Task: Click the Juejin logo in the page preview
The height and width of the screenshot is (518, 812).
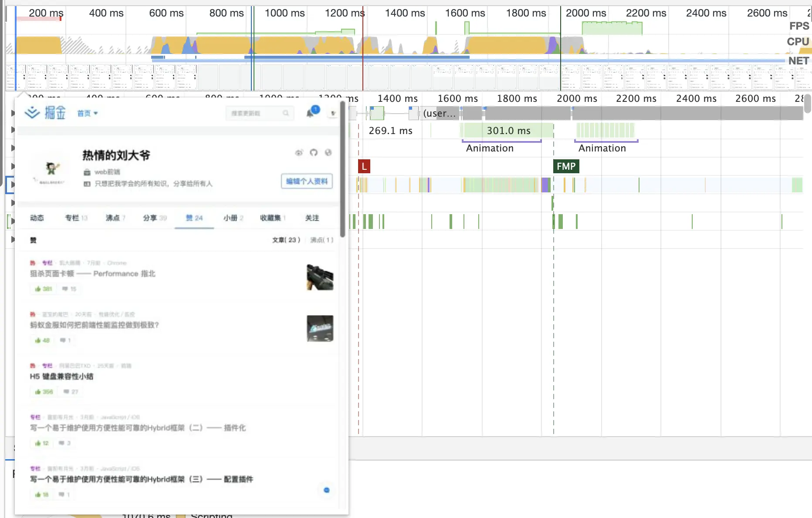Action: pos(45,113)
